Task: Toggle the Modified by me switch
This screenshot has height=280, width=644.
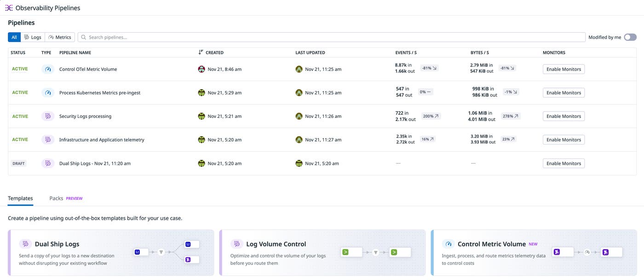Action: [x=629, y=37]
